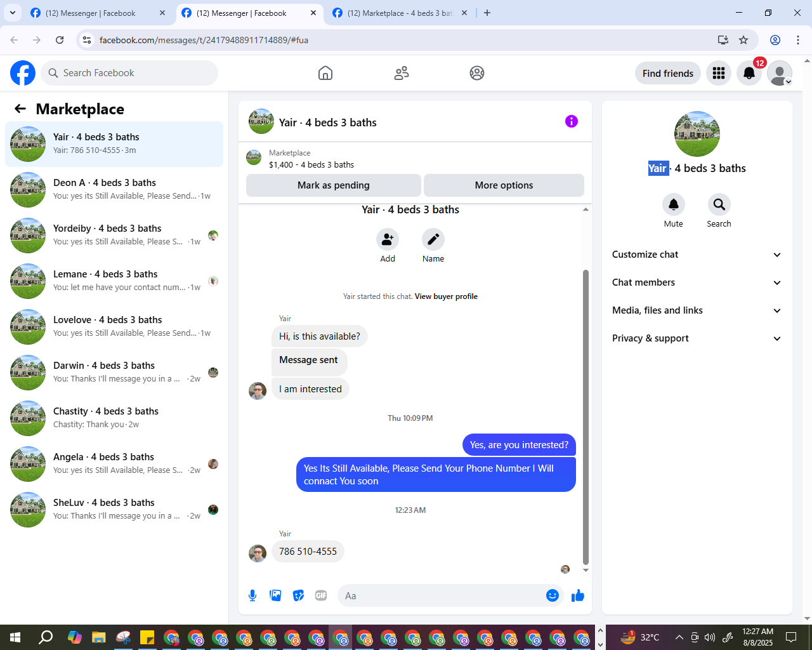Expand Media, files and links section
Image resolution: width=812 pixels, height=650 pixels.
click(697, 310)
